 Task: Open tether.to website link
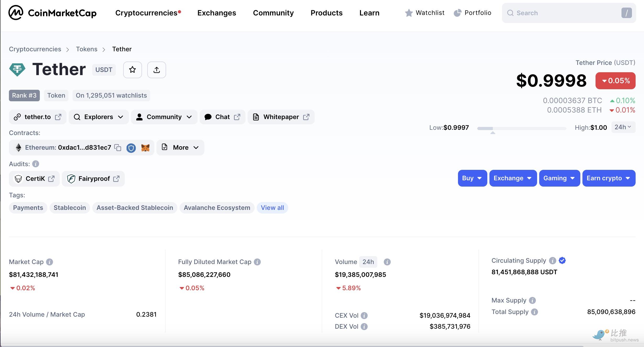tap(38, 117)
